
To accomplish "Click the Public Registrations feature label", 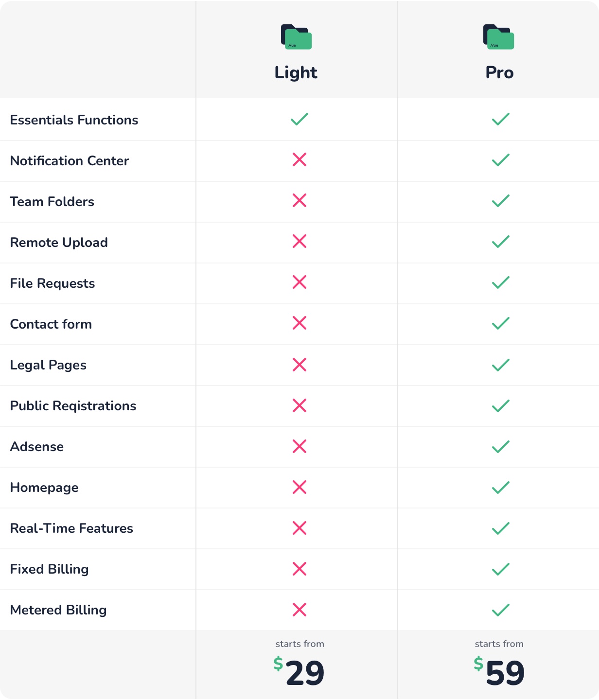I will 73,406.
